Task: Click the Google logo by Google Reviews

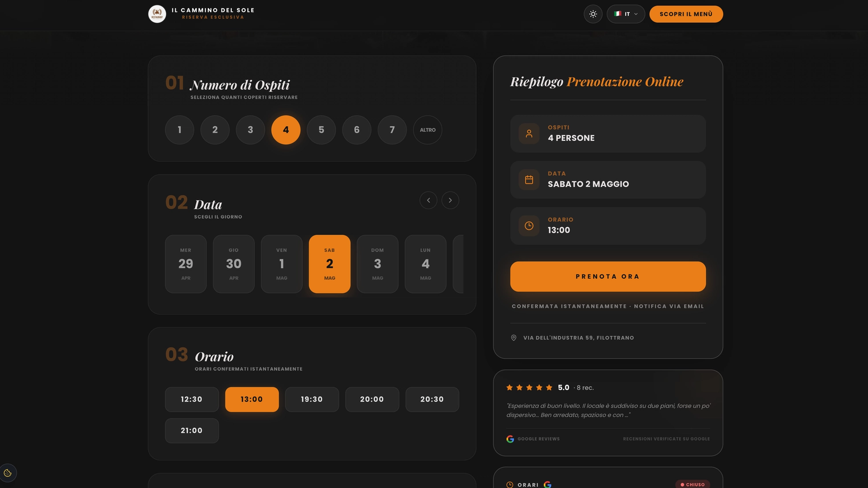Action: 510,439
